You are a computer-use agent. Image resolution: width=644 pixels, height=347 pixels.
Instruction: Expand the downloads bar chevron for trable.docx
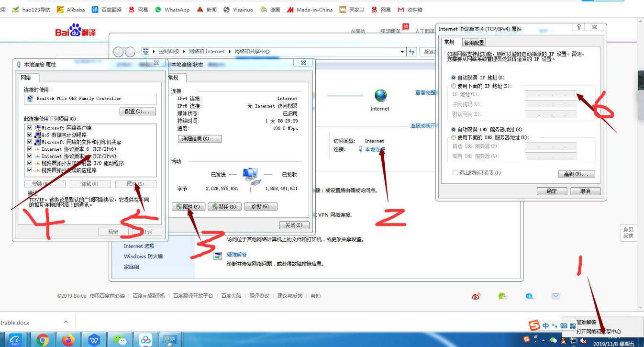(66, 322)
